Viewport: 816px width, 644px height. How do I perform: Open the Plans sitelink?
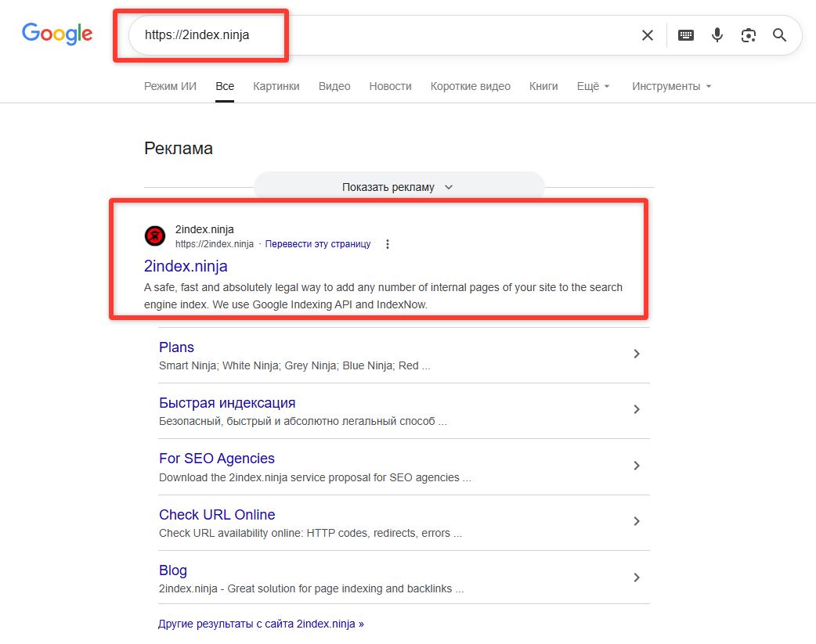tap(176, 347)
